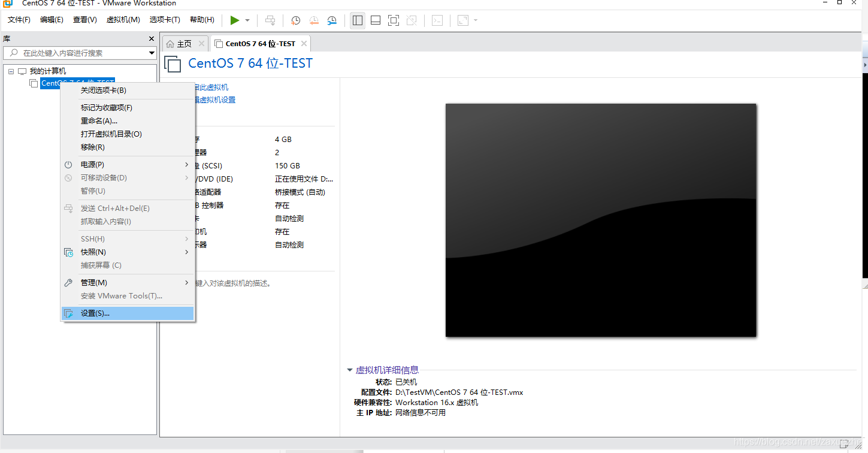Click the revert to snapshot icon
This screenshot has height=453, width=868.
click(x=314, y=20)
